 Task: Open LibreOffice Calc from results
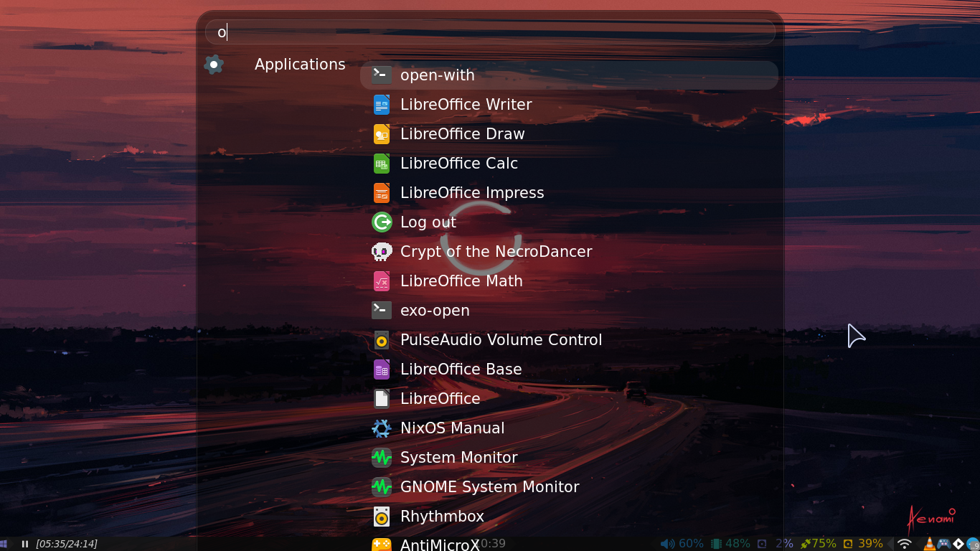pyautogui.click(x=569, y=164)
